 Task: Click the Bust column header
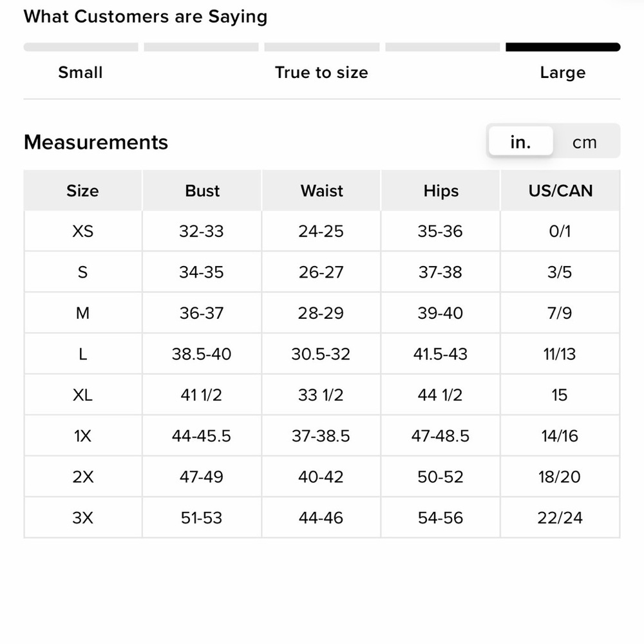point(202,191)
